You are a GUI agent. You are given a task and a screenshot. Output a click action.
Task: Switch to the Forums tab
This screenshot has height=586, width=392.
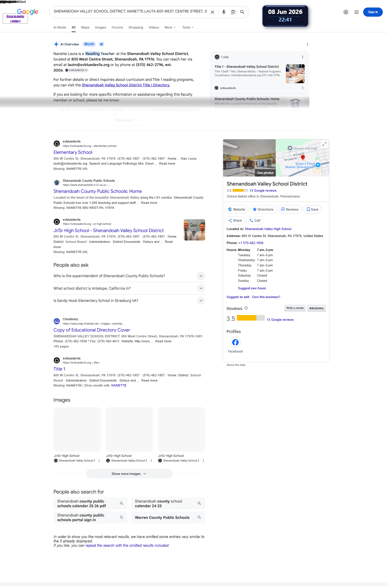point(117,27)
